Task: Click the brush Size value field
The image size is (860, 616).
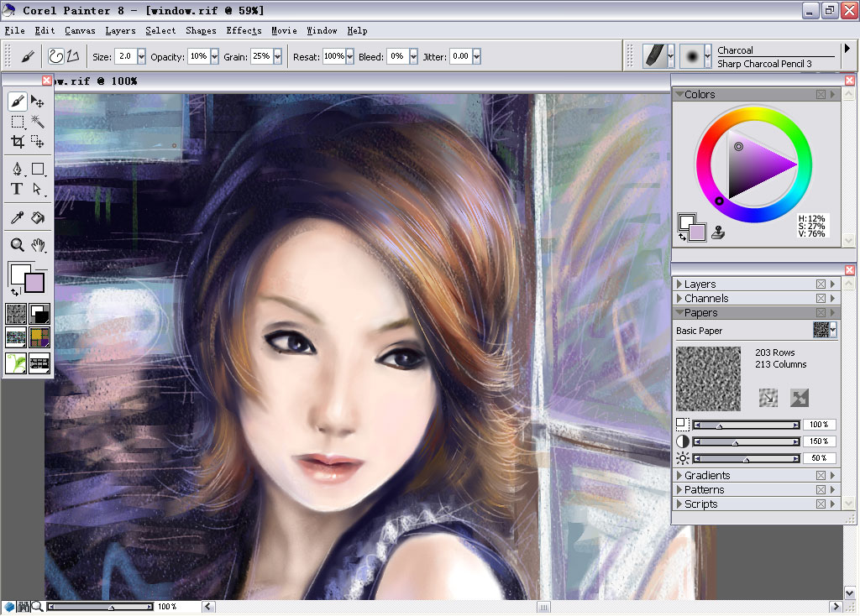Action: pos(126,56)
